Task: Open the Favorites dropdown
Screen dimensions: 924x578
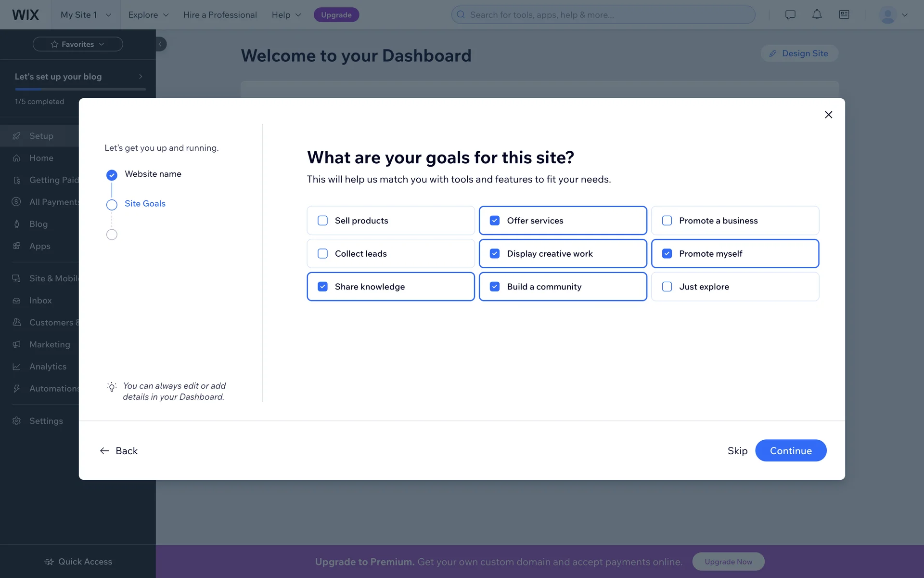Action: (77, 44)
